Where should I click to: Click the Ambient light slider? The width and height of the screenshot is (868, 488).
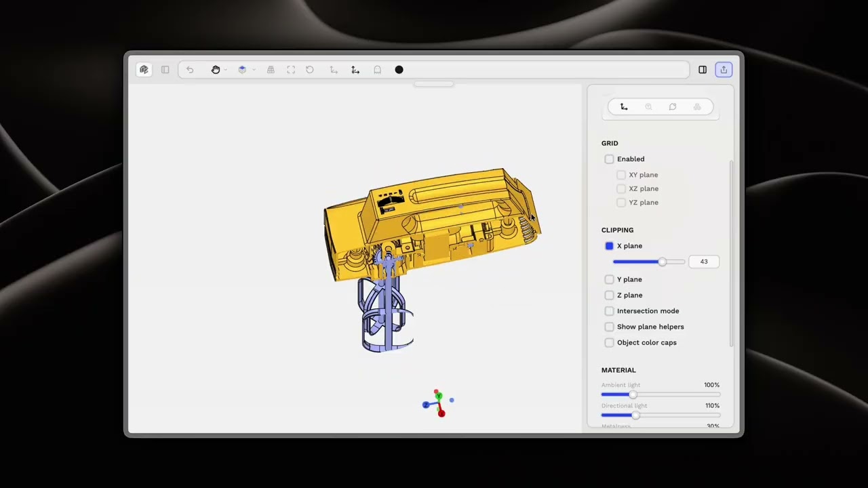point(660,394)
